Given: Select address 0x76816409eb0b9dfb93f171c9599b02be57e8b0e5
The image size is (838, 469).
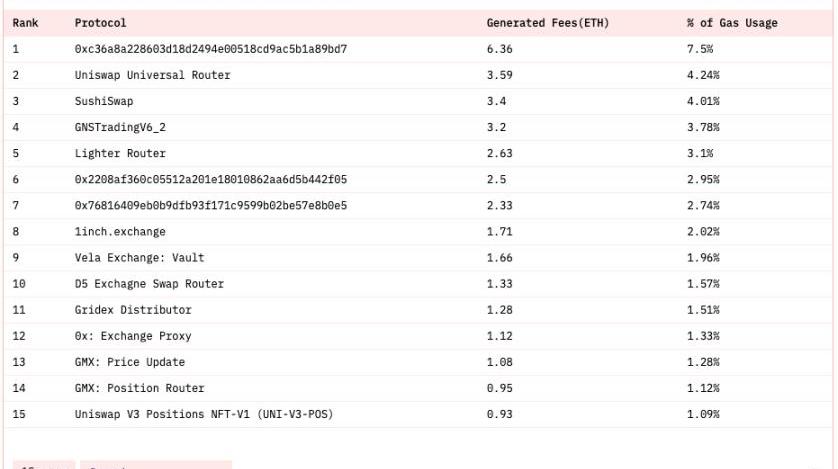Looking at the screenshot, I should pyautogui.click(x=210, y=205).
